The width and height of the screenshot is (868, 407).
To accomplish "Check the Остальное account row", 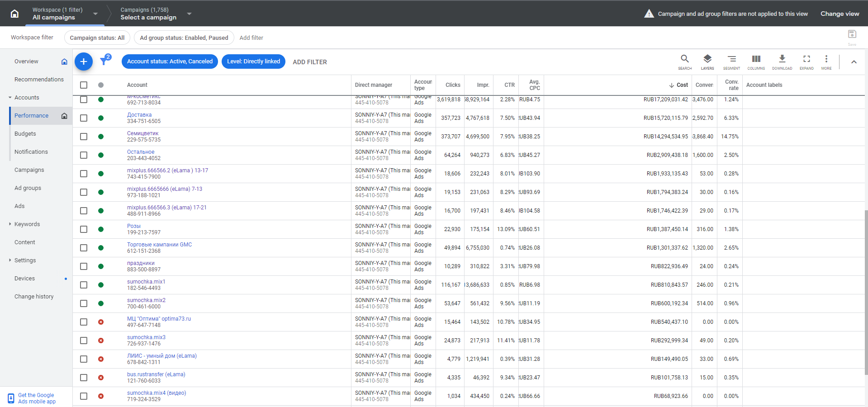I will (x=84, y=155).
